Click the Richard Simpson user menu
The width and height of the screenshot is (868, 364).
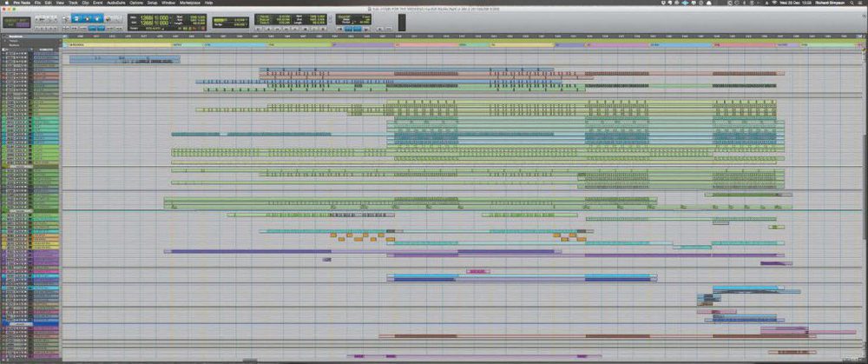pyautogui.click(x=831, y=3)
